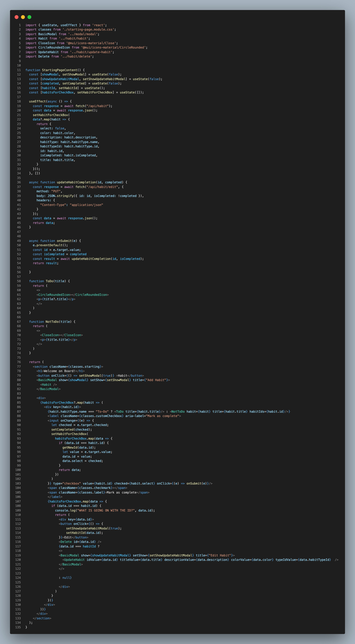Click the "Edit Habit" title string
Viewport: 355px width, 644px height.
[x=220, y=556]
